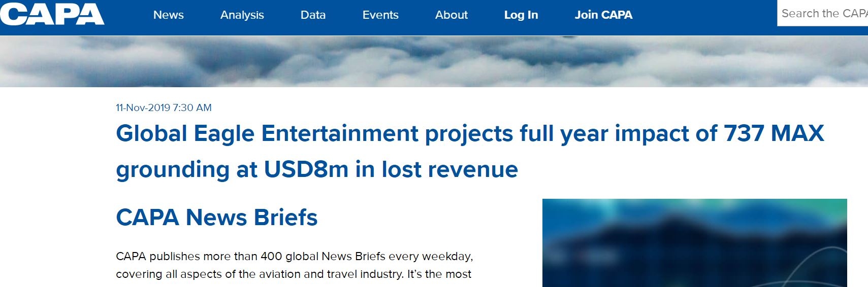Open the News menu

point(168,15)
